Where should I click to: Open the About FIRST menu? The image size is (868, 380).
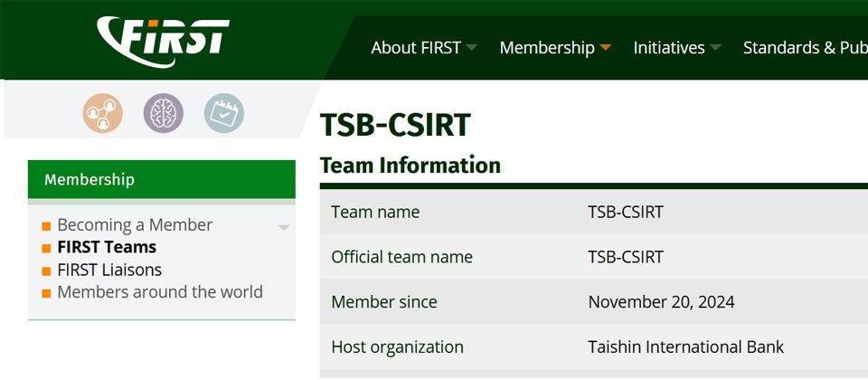click(x=416, y=48)
